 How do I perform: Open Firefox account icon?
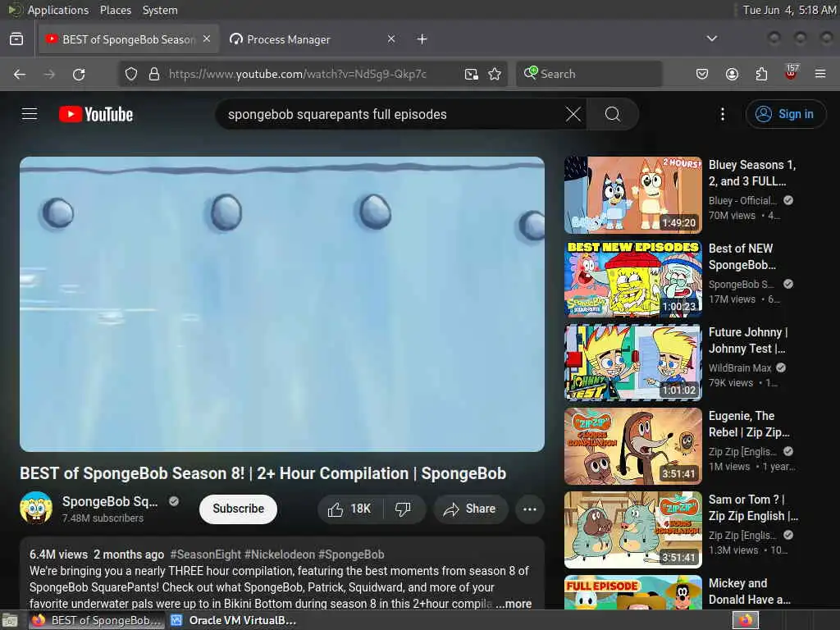(x=732, y=74)
